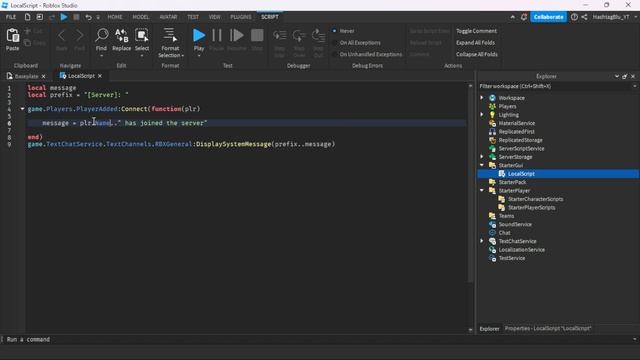Switch to the PLUGINS ribbon tab
640x360 pixels.
tap(241, 17)
